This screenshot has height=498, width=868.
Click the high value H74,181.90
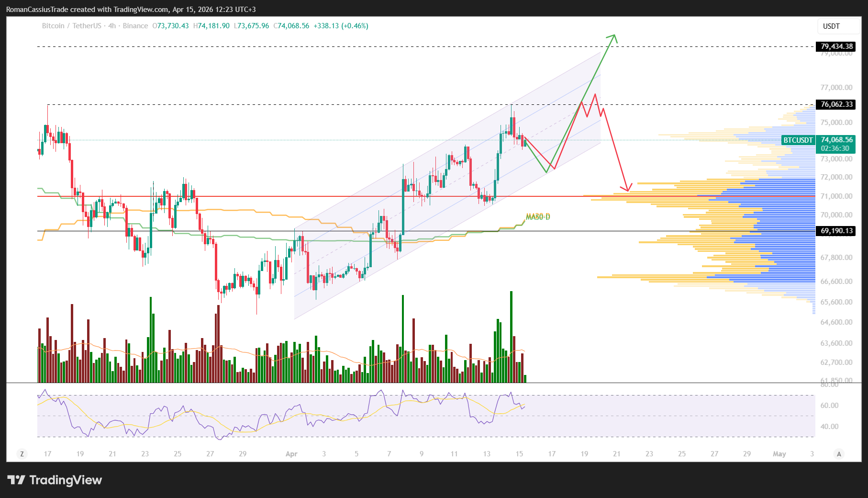point(211,26)
